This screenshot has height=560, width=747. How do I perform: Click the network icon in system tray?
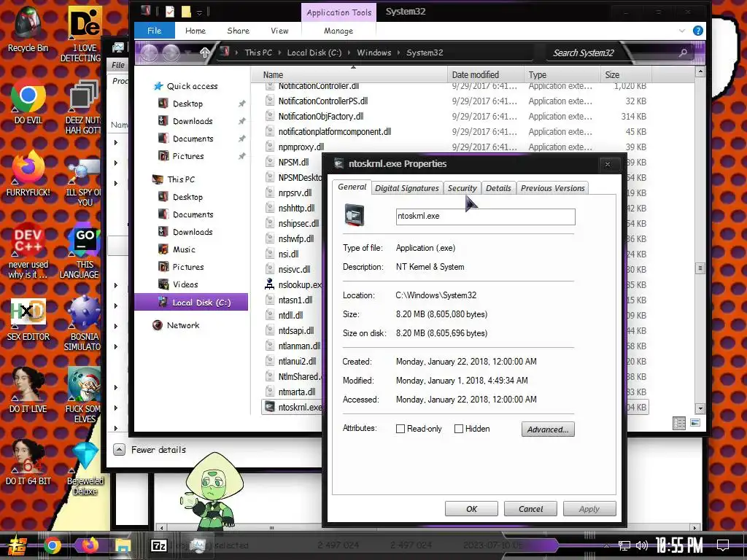624,545
